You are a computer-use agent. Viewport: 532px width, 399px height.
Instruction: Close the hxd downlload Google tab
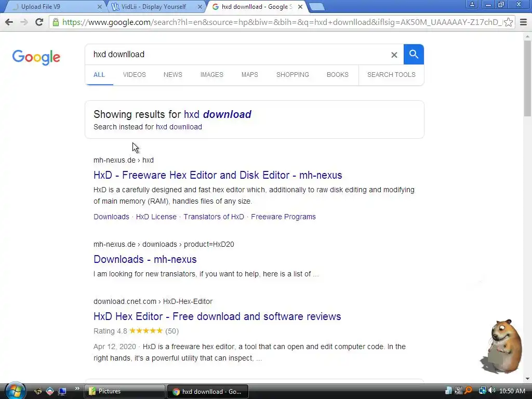tap(300, 7)
